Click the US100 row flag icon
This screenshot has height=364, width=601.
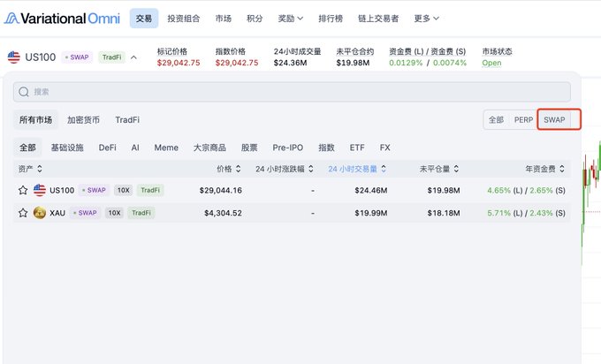[40, 190]
